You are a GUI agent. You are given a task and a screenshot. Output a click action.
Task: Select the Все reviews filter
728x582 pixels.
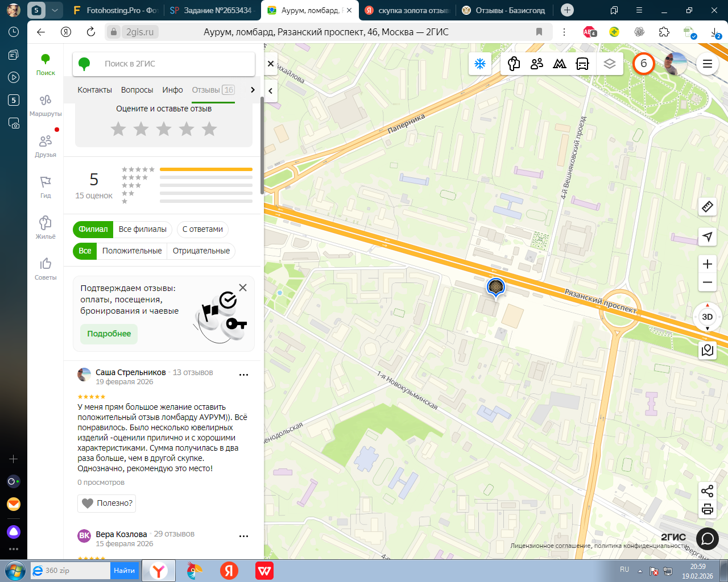point(85,251)
